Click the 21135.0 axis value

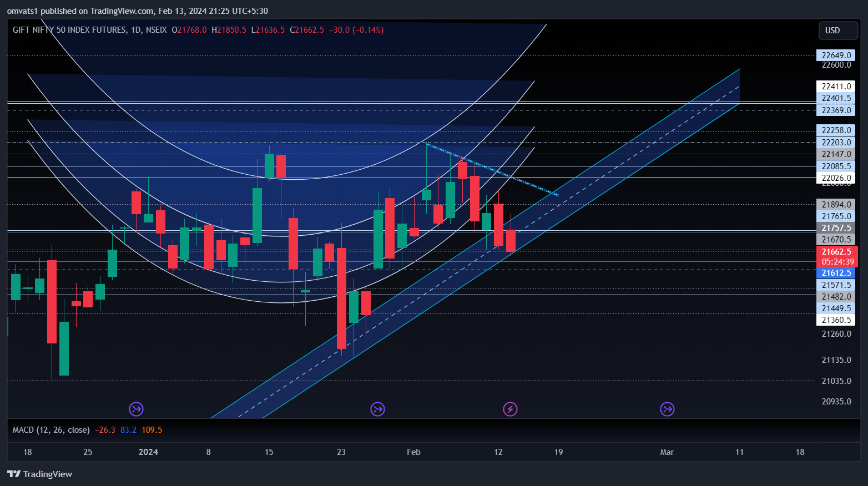tap(836, 360)
